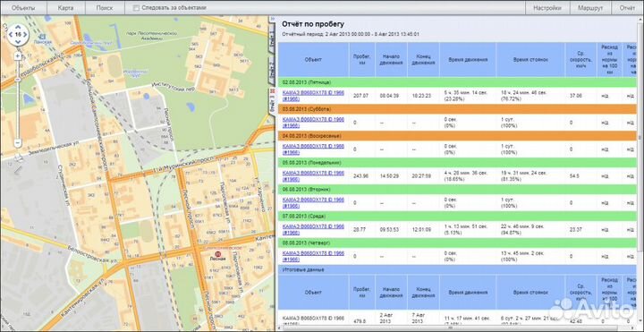Click the '05.08.2013 (Понедельник)' date row

[458, 163]
